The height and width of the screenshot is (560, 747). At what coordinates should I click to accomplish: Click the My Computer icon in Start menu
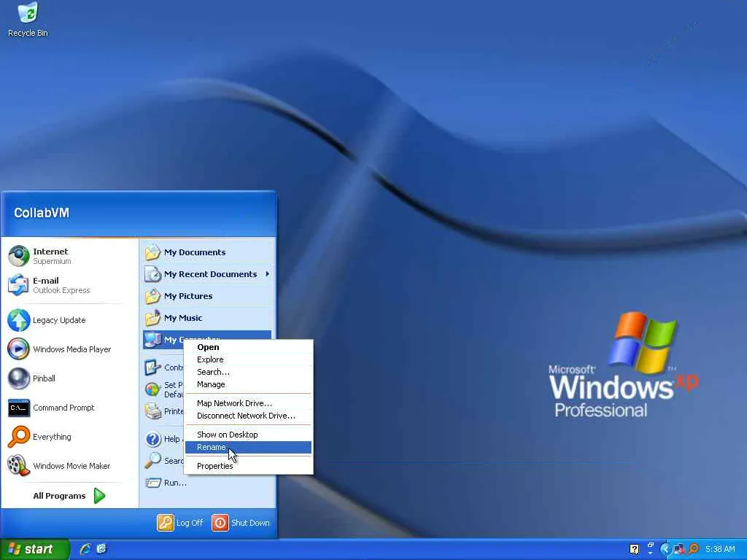[153, 339]
